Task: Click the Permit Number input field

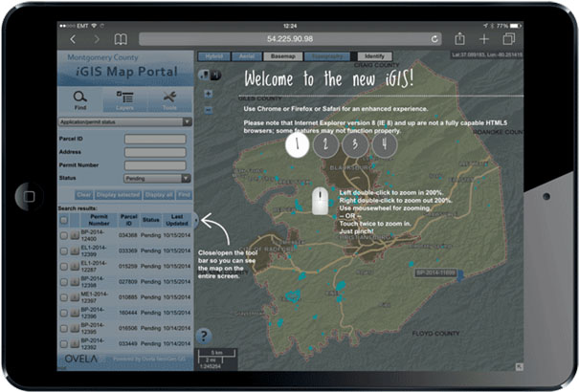Action: 155,165
